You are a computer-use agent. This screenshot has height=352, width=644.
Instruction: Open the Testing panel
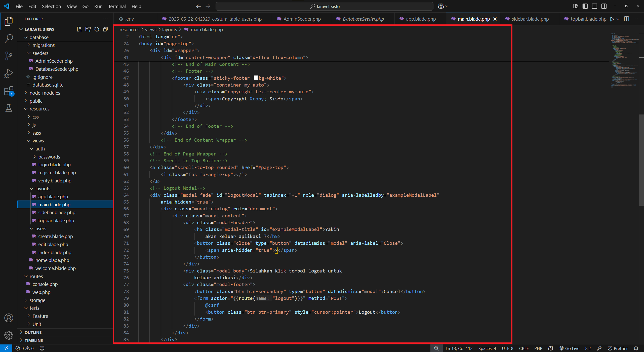point(9,108)
